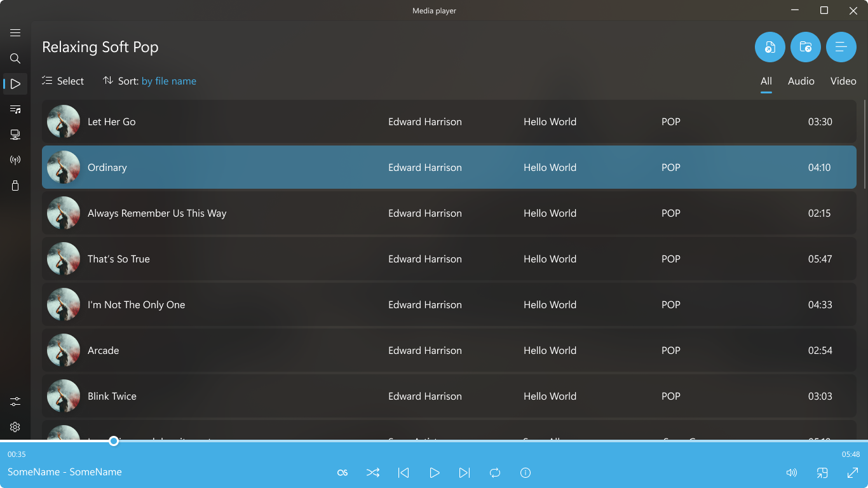Expand the navigation hamburger menu
The width and height of the screenshot is (868, 488).
15,32
